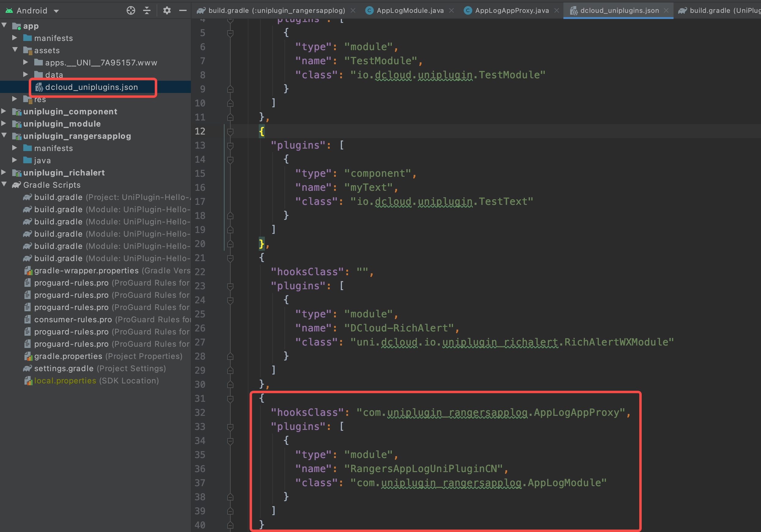The height and width of the screenshot is (532, 761).
Task: Click the collapse all icon in project panel
Action: coord(147,11)
